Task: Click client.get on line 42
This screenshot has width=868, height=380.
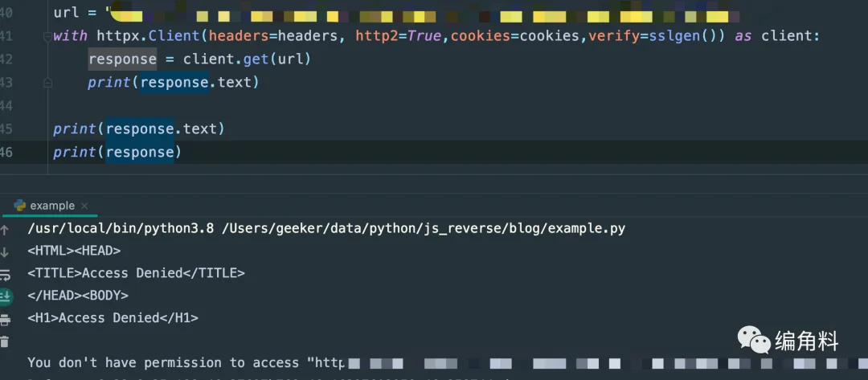Action: pos(226,59)
